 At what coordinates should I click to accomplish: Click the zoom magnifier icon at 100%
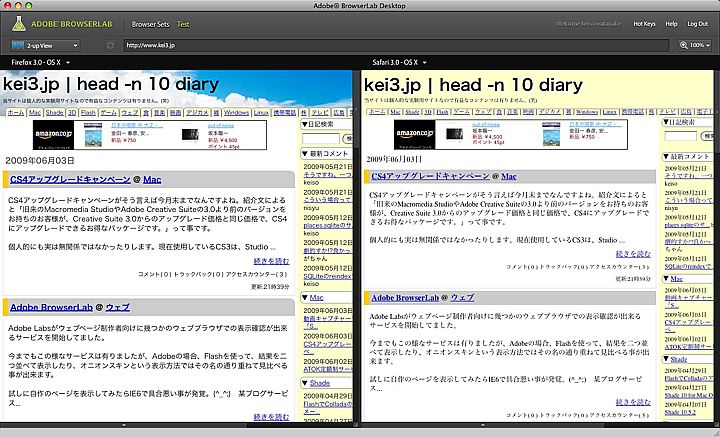click(682, 45)
